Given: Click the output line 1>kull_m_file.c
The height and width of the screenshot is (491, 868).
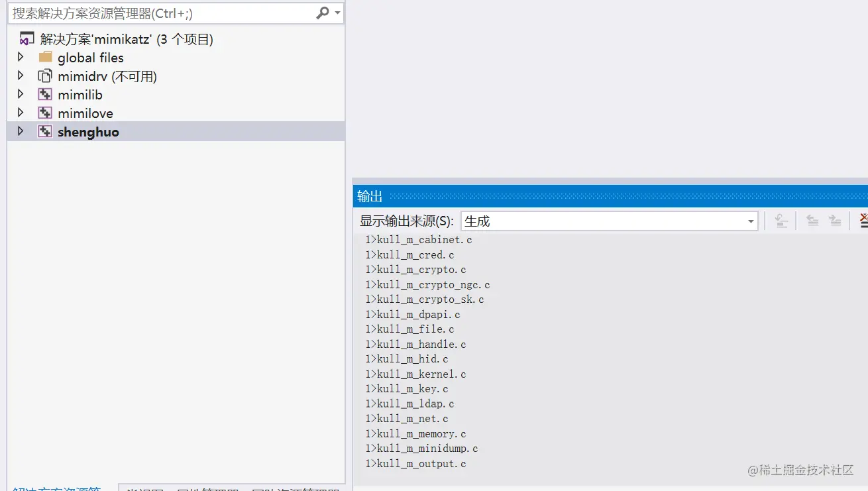Looking at the screenshot, I should pyautogui.click(x=410, y=329).
